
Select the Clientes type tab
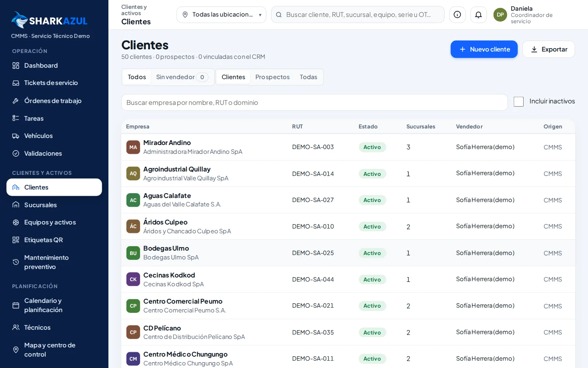(x=233, y=77)
